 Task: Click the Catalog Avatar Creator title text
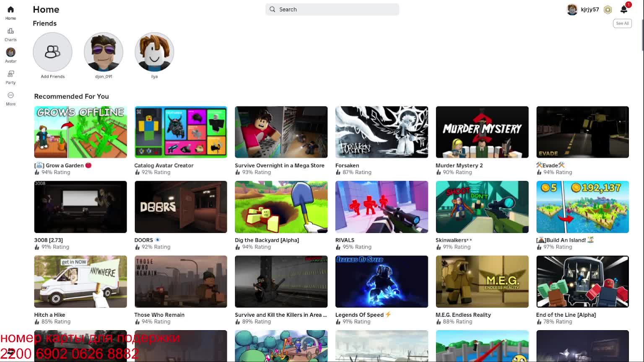(x=164, y=165)
